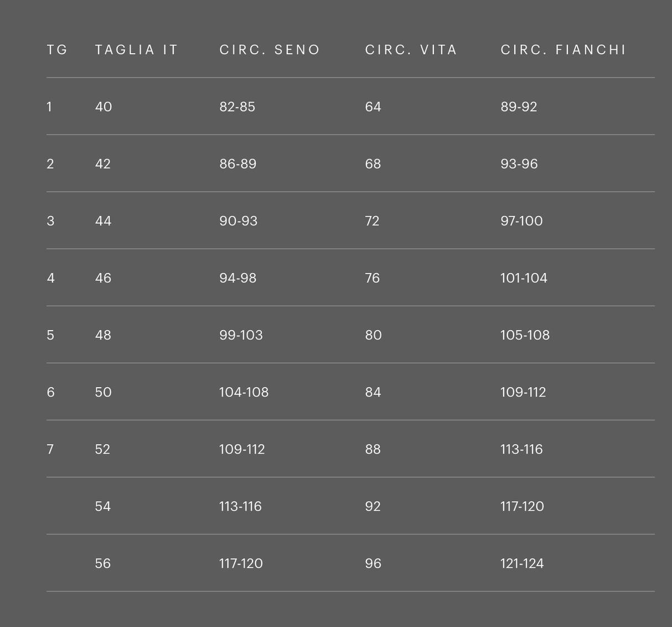Click waist value 72

pyautogui.click(x=373, y=221)
